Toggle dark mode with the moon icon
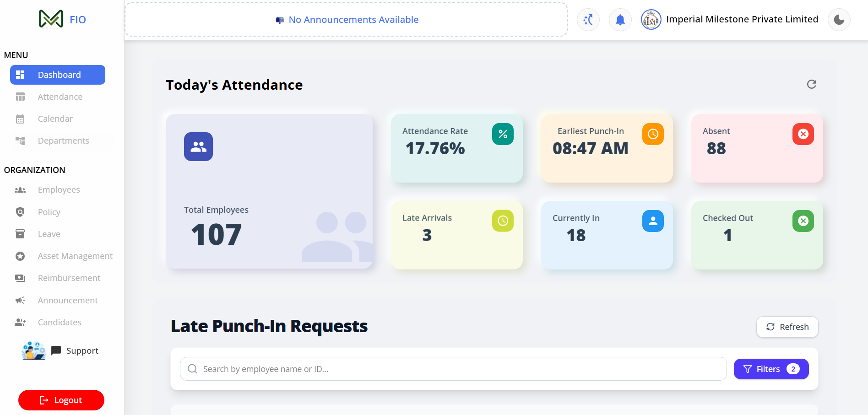868x415 pixels. (x=839, y=19)
